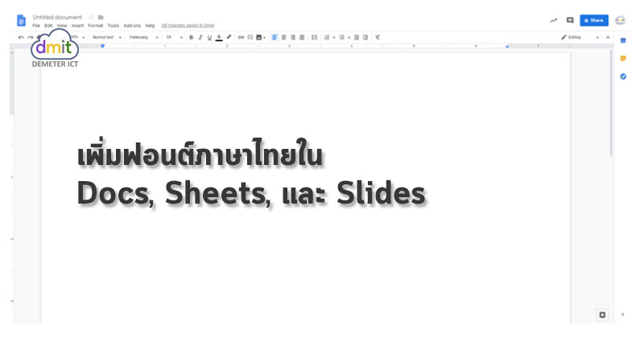This screenshot has width=644, height=338.
Task: Open the paragraph style 'Normal text' dropdown
Action: click(x=106, y=37)
